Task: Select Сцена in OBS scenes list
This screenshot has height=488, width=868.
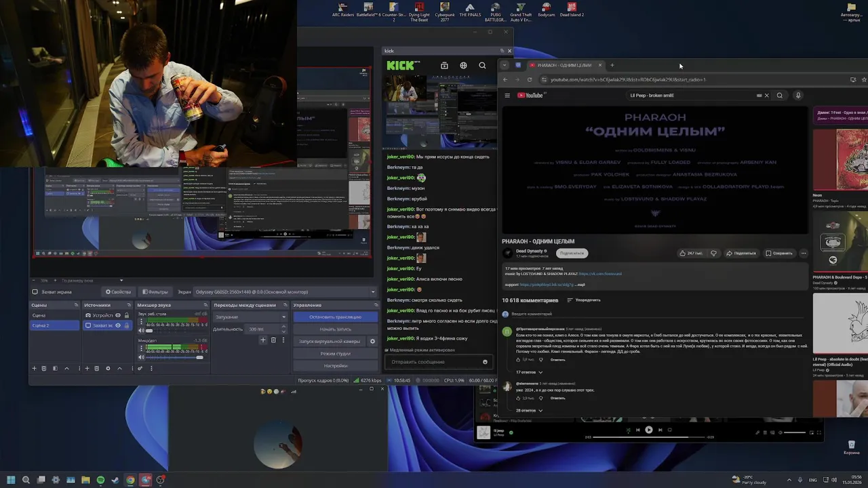Action: tap(55, 315)
